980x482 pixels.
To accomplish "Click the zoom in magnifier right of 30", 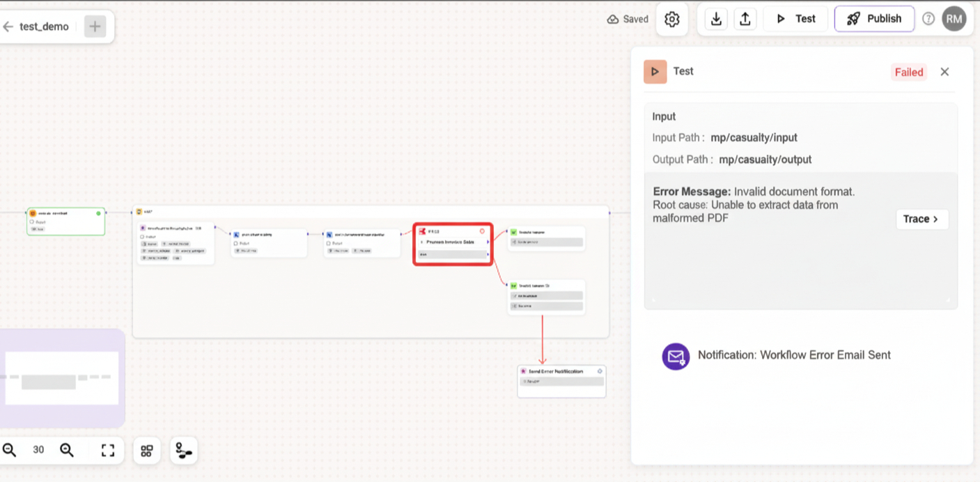I will 67,450.
